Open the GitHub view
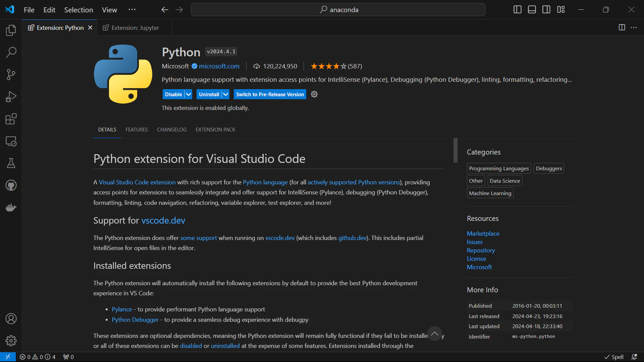Image resolution: width=644 pixels, height=362 pixels. [11, 185]
